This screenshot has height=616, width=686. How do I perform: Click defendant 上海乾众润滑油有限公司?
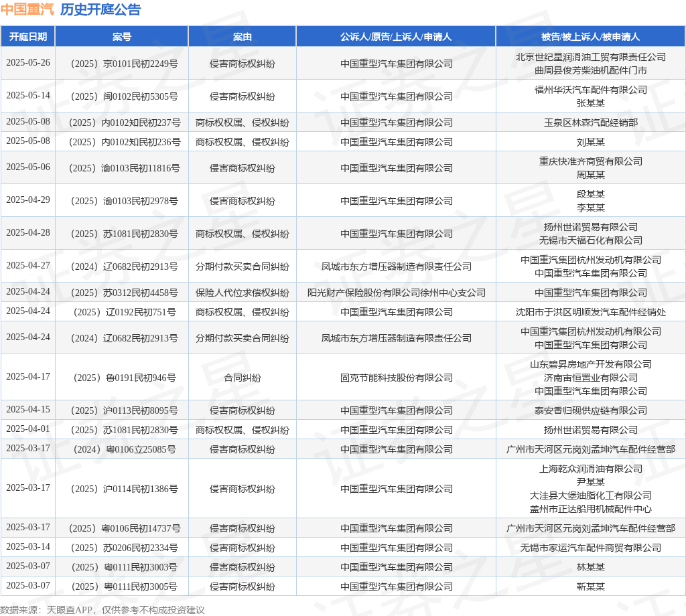591,469
